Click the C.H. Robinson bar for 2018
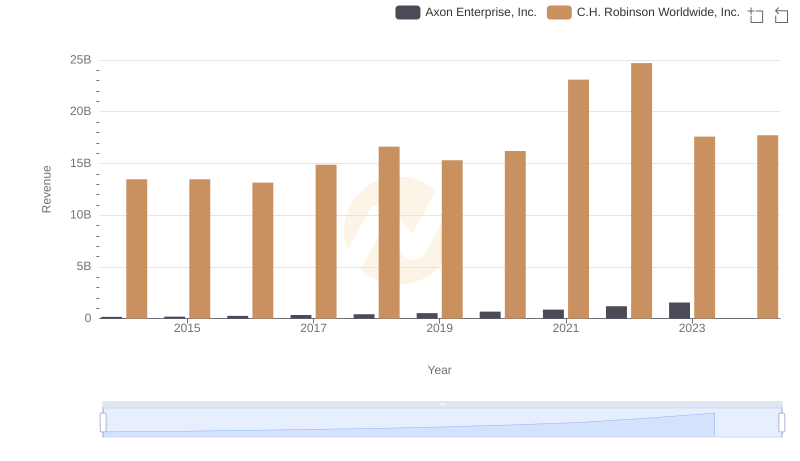The width and height of the screenshot is (800, 461). pyautogui.click(x=389, y=233)
